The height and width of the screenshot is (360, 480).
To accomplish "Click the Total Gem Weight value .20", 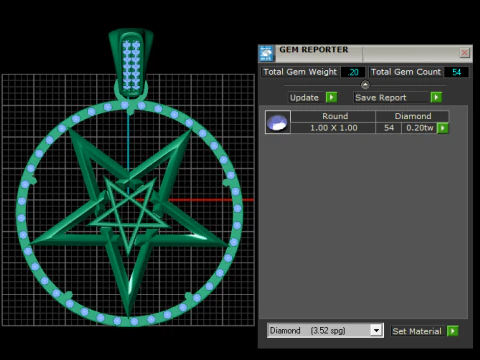I will pyautogui.click(x=353, y=72).
